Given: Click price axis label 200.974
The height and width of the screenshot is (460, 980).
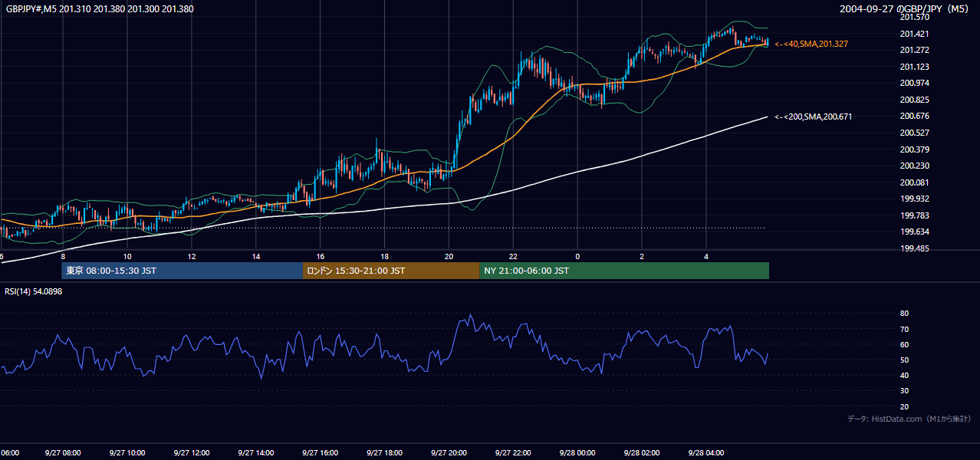Looking at the screenshot, I should (914, 83).
